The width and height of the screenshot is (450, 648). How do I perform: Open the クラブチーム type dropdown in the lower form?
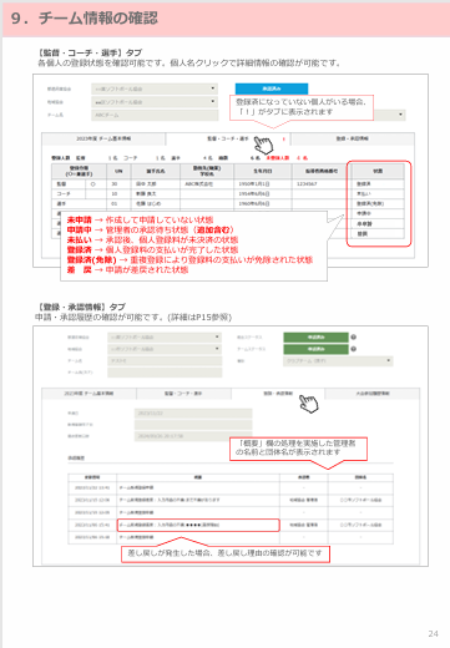point(338,361)
